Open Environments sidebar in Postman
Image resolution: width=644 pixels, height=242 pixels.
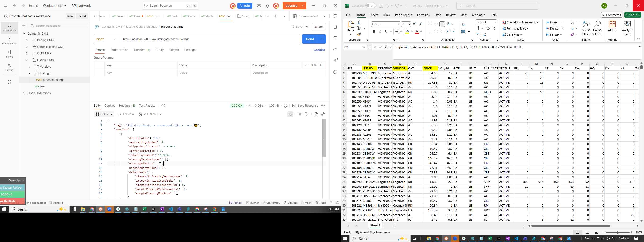point(9,41)
